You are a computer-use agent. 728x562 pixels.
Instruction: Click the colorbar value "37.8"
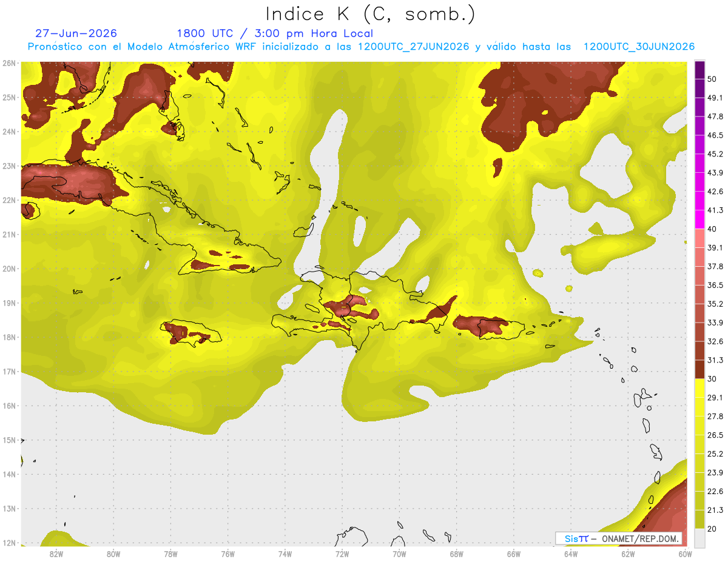pos(715,267)
